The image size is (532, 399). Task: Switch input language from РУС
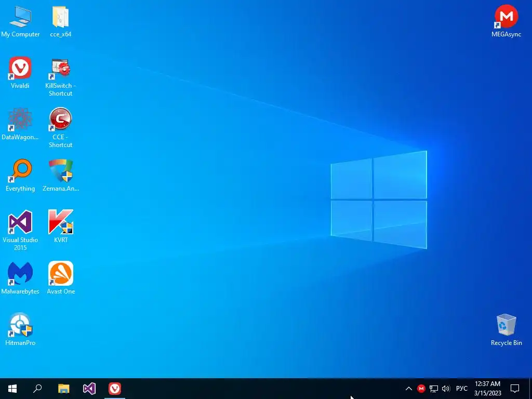pyautogui.click(x=461, y=389)
